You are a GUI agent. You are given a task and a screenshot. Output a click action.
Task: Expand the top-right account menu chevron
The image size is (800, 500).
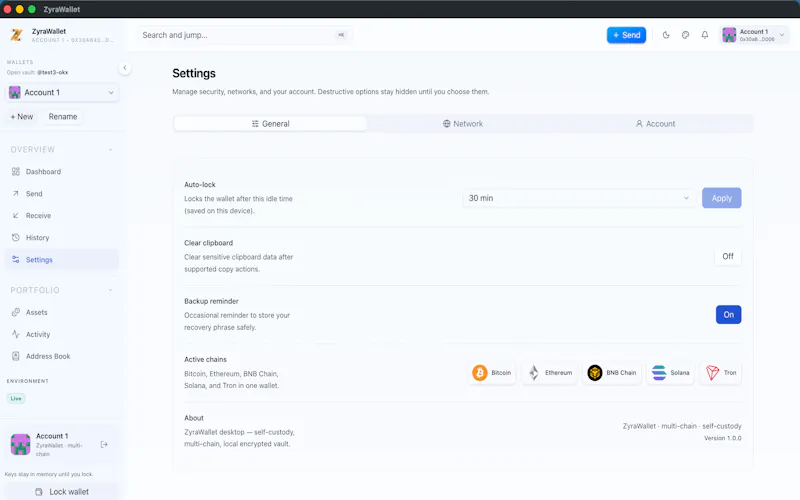(782, 35)
